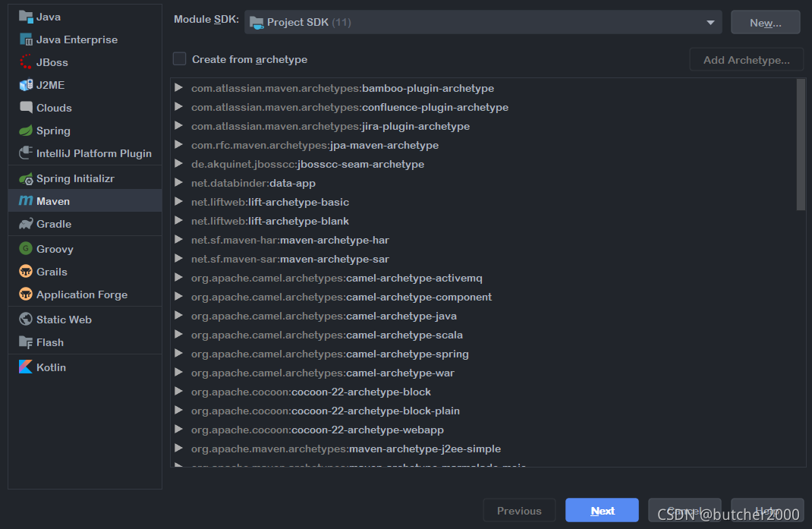812x529 pixels.
Task: Select the green Groovy icon
Action: coord(26,249)
